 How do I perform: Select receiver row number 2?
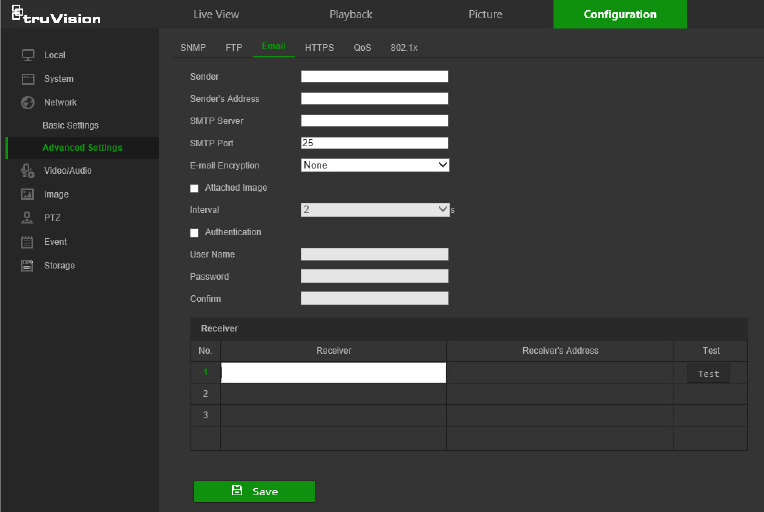coord(205,394)
